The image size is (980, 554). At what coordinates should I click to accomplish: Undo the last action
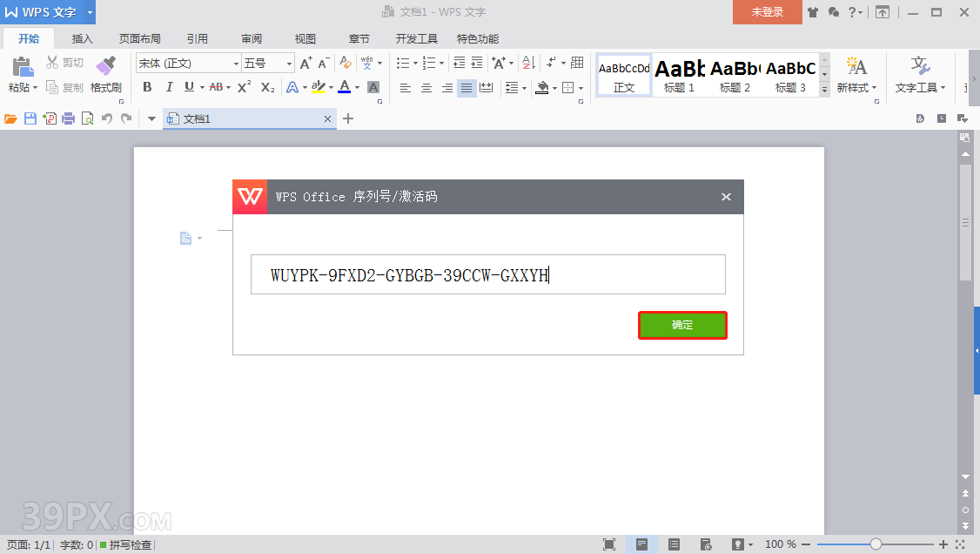[107, 118]
